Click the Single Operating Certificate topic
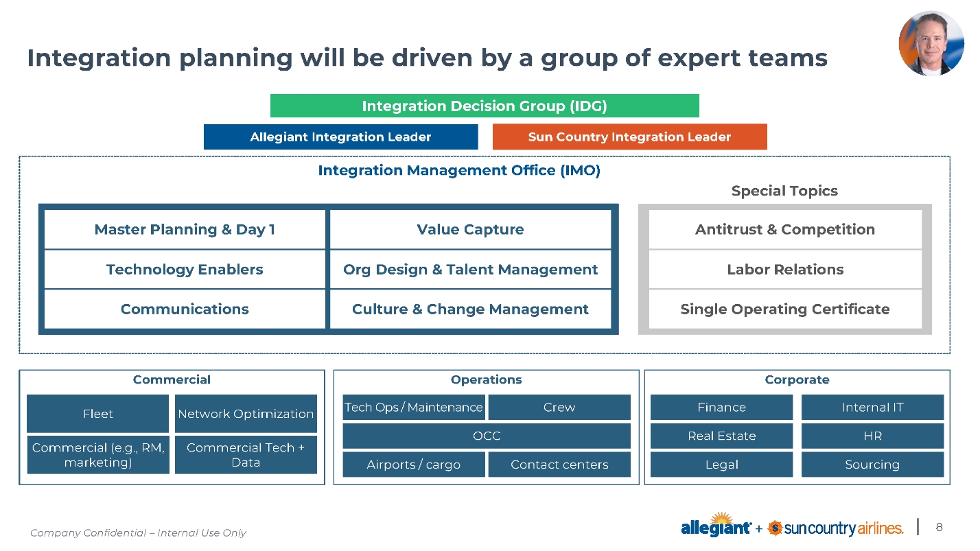 click(784, 309)
